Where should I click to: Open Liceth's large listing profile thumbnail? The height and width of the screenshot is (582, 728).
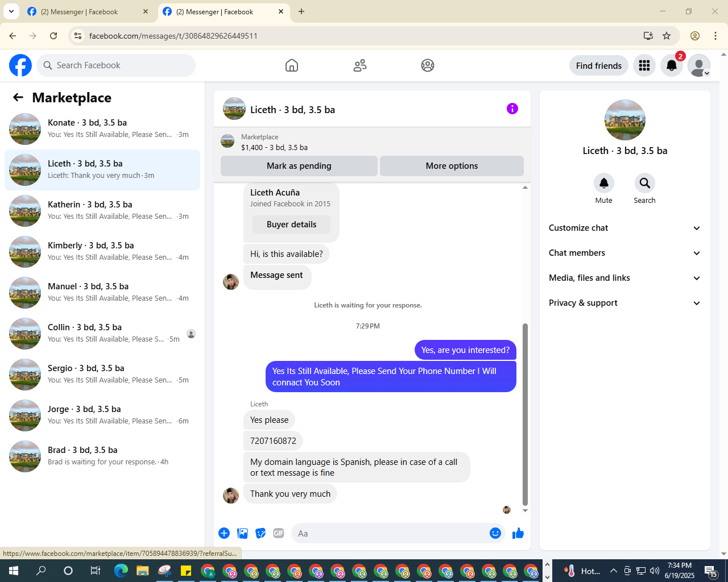point(625,120)
